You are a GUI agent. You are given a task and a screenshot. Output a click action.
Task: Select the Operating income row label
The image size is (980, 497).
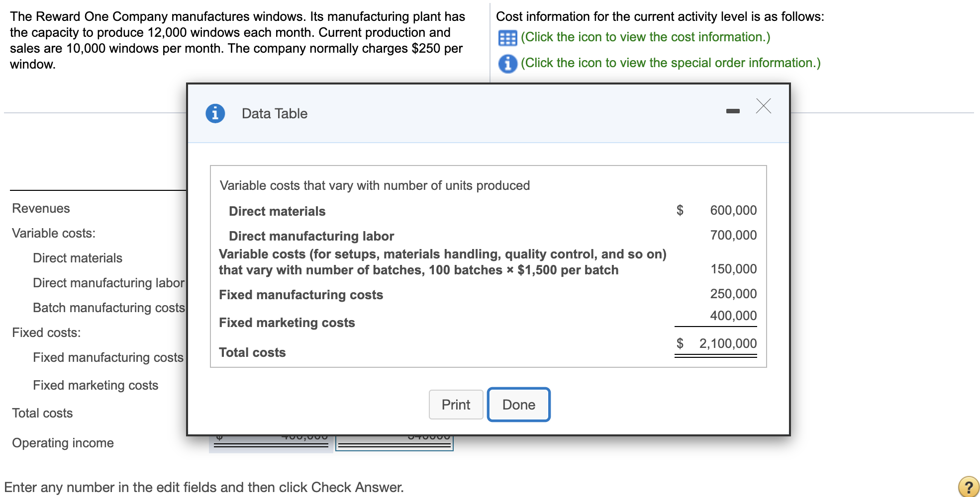tap(63, 443)
